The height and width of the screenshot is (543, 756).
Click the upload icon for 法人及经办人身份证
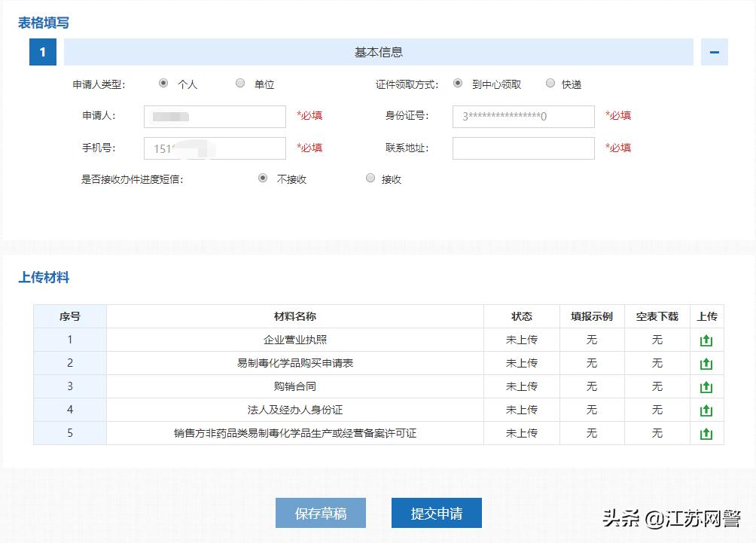(x=706, y=410)
